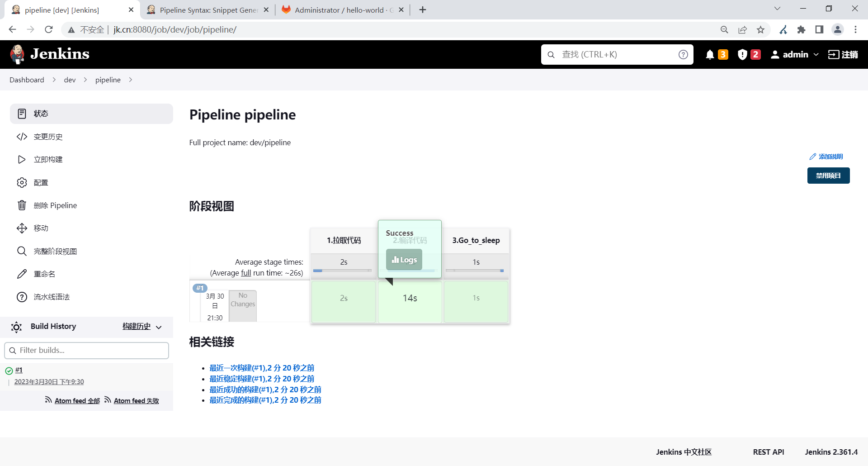This screenshot has height=466, width=868.
Task: Click the log out arrow icon
Action: (x=833, y=55)
